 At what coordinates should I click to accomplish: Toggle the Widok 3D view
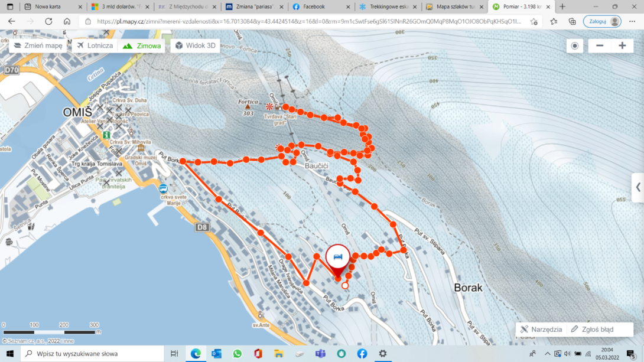click(x=195, y=45)
